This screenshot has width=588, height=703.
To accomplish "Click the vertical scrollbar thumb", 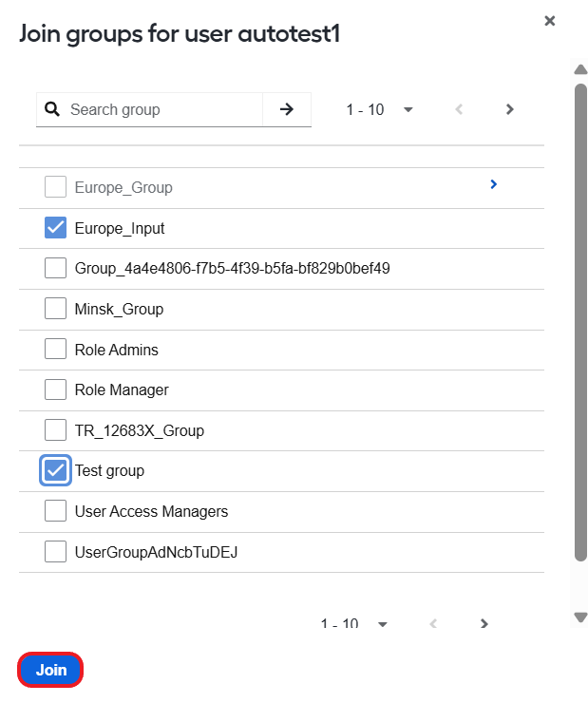I will click(x=580, y=322).
